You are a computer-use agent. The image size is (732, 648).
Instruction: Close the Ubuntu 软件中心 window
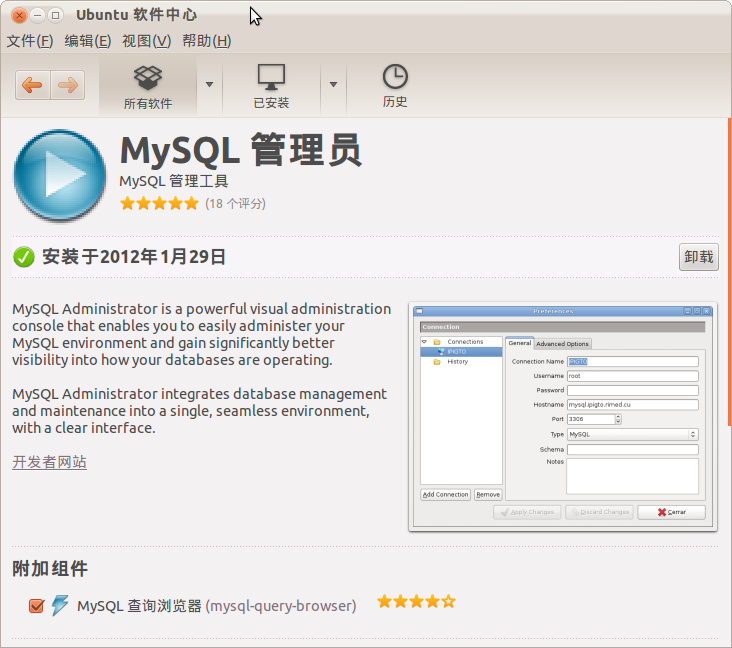tap(19, 15)
